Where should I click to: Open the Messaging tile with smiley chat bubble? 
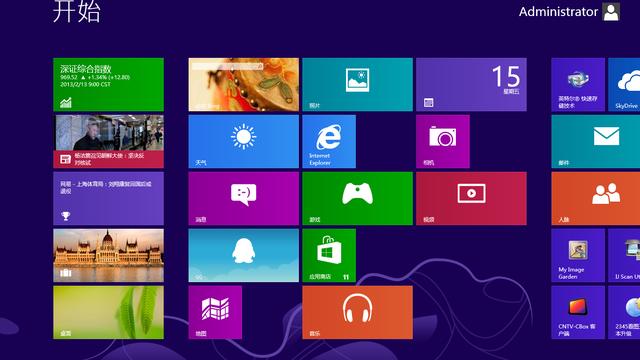tap(244, 198)
